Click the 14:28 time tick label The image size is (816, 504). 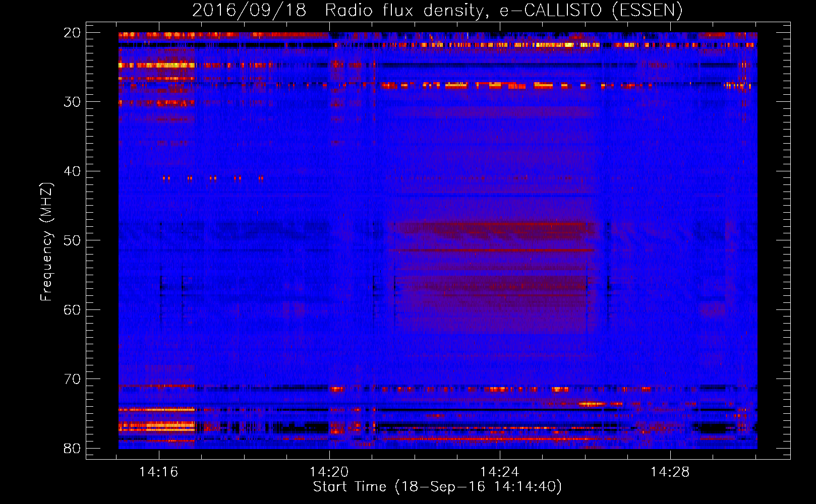[x=670, y=472]
